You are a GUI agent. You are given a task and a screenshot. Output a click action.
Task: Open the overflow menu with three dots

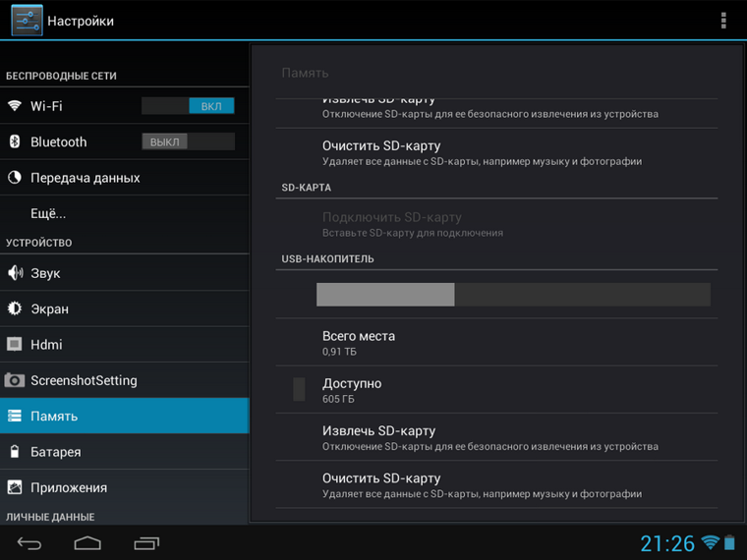pyautogui.click(x=723, y=21)
